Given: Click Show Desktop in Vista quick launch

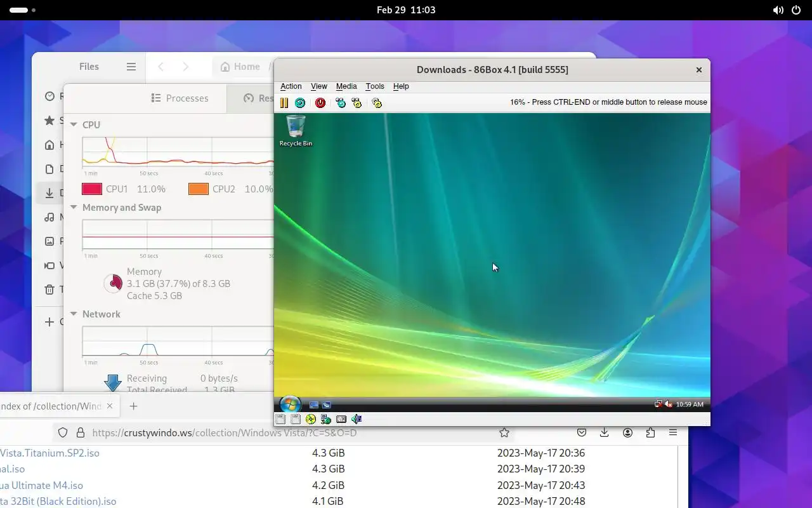Looking at the screenshot, I should pyautogui.click(x=313, y=404).
